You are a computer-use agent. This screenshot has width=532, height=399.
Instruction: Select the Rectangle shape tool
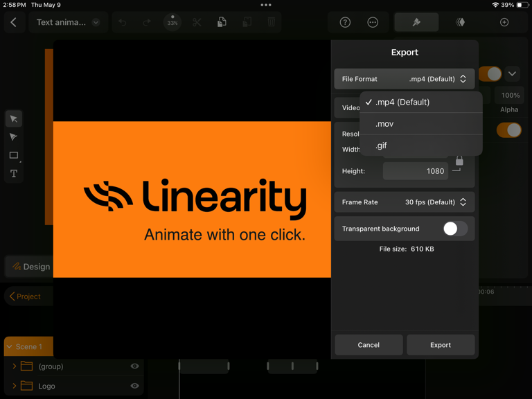[14, 155]
